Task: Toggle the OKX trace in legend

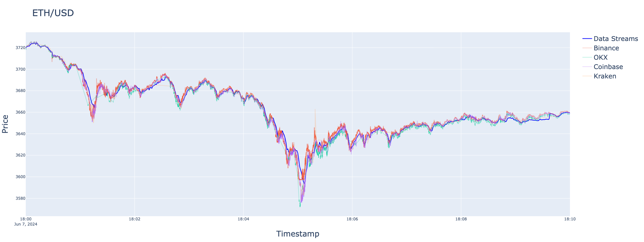Action: pyautogui.click(x=600, y=57)
